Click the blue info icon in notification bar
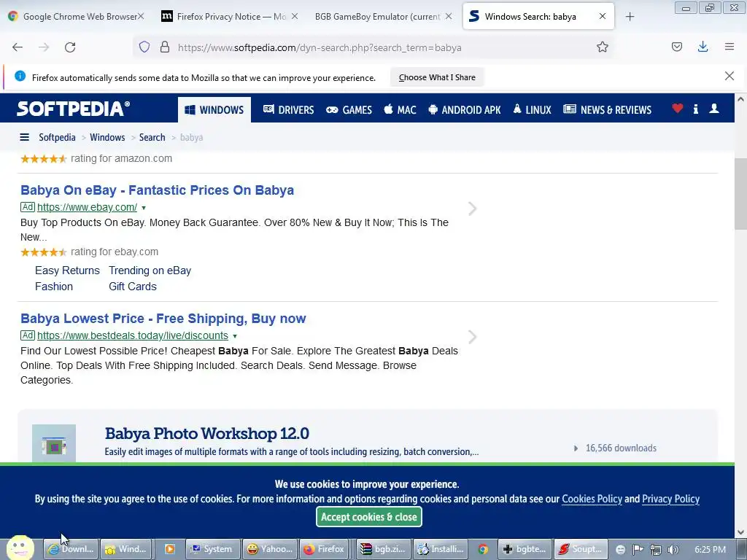 click(x=20, y=76)
